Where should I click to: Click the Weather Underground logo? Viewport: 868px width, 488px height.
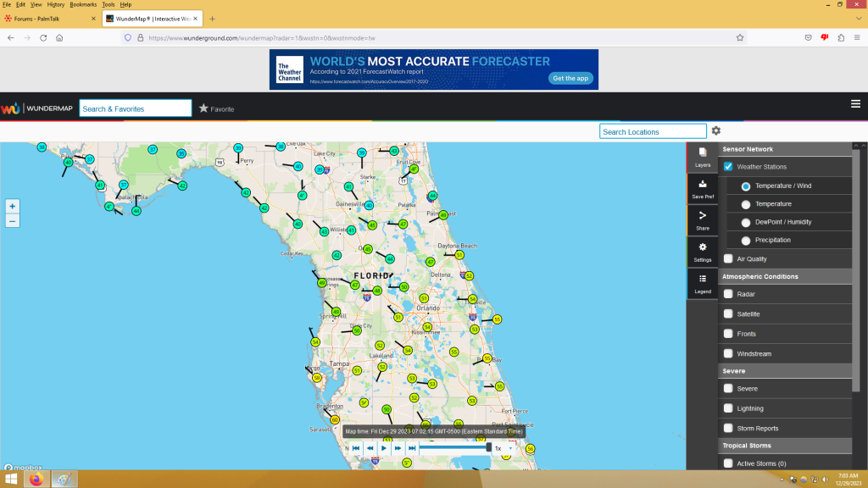pyautogui.click(x=10, y=108)
